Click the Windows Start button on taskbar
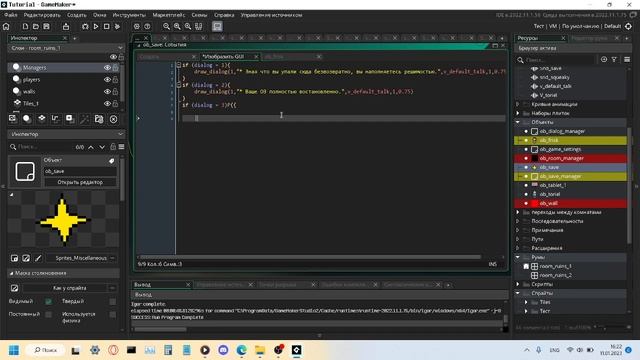Viewport: 640px width, 360px height. (14, 350)
